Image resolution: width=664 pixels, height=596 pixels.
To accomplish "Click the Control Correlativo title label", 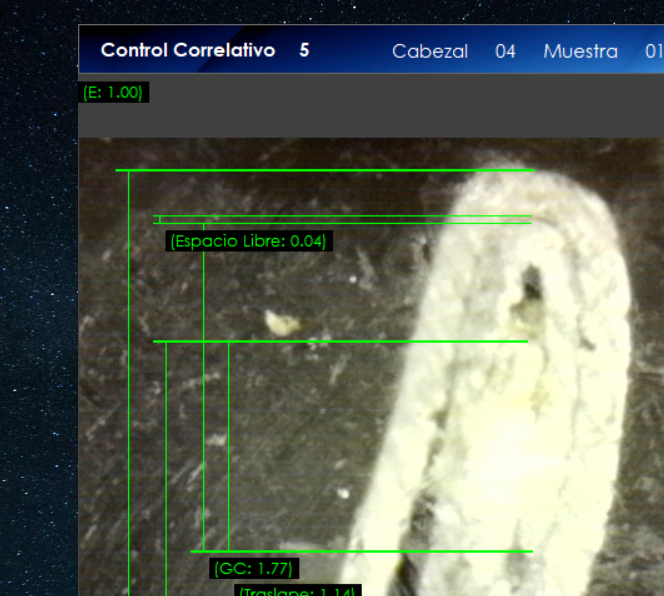I will pyautogui.click(x=187, y=50).
